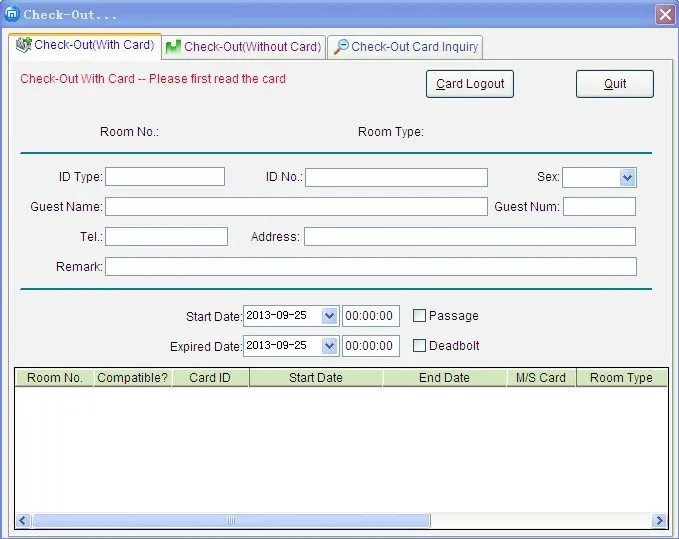Click the horizontal scrollbar right arrow

pyautogui.click(x=659, y=520)
